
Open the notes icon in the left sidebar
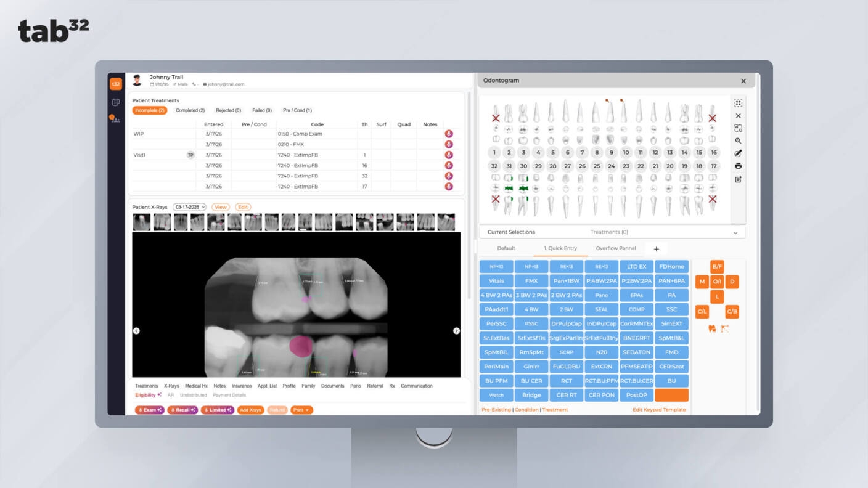pyautogui.click(x=116, y=102)
